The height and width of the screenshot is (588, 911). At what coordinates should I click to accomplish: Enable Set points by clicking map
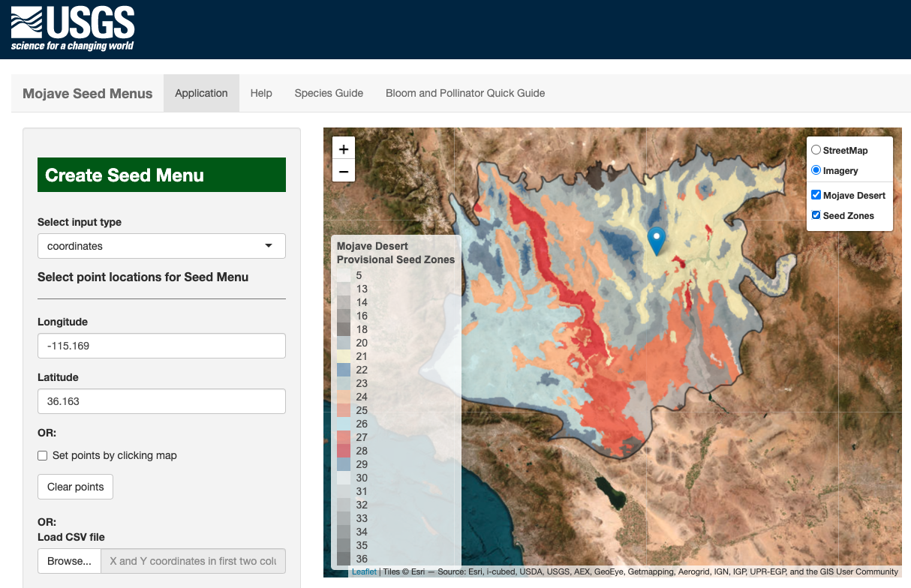42,455
